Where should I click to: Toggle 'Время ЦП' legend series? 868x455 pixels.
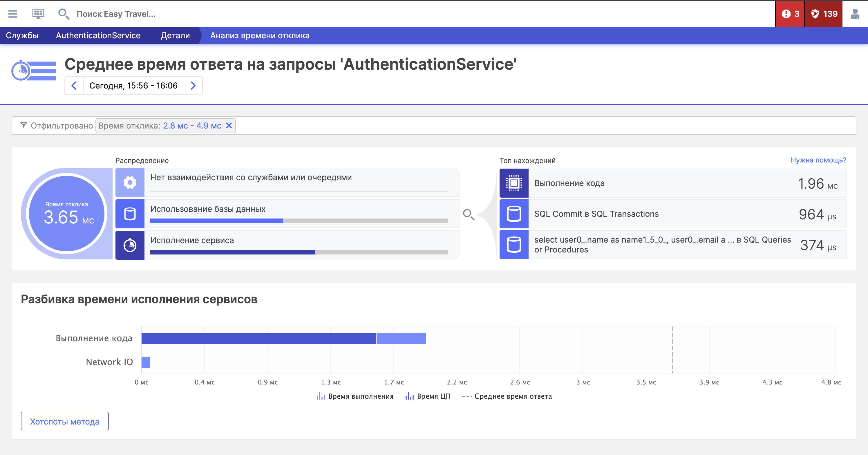tap(428, 396)
